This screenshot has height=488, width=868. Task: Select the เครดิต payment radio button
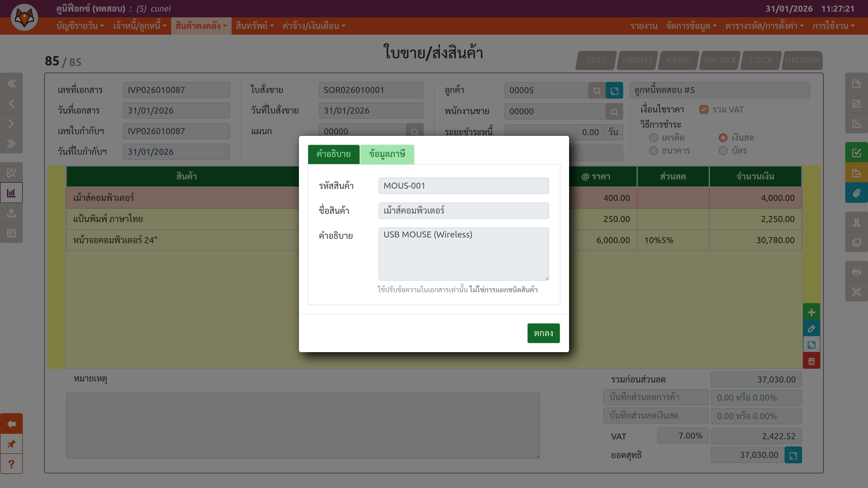point(653,138)
